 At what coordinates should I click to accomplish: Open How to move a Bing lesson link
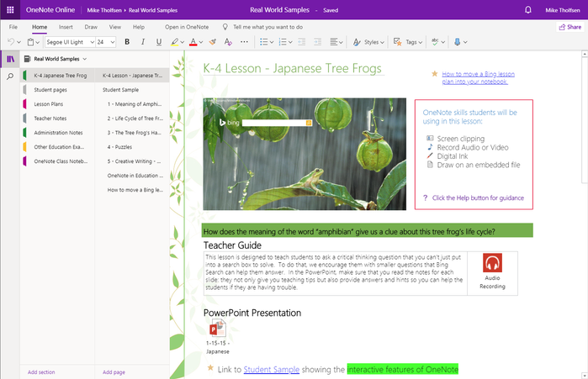pyautogui.click(x=478, y=78)
